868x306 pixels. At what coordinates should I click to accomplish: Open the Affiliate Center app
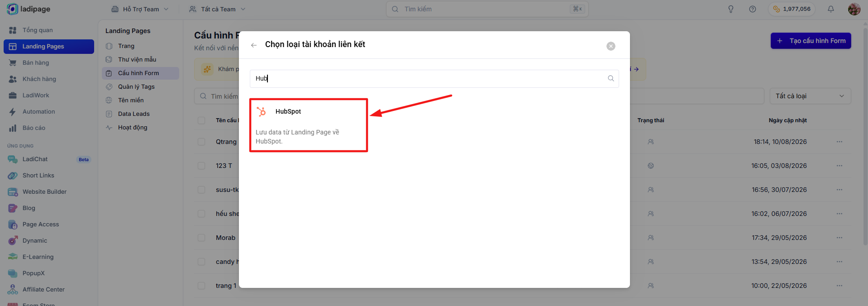[x=49, y=289]
